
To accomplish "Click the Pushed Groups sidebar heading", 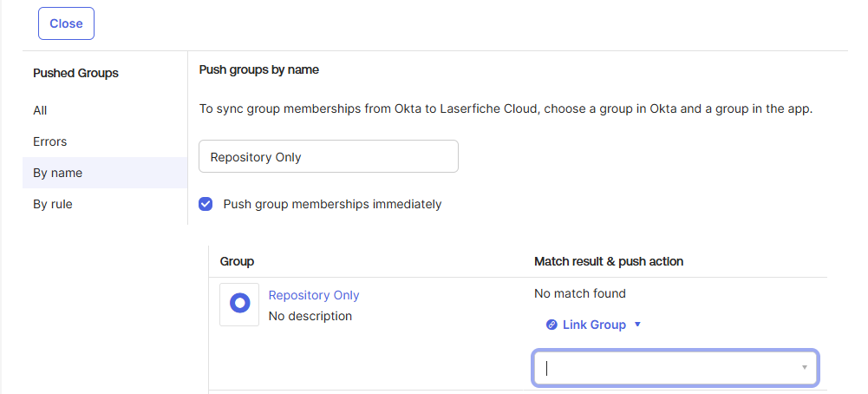I will [75, 73].
